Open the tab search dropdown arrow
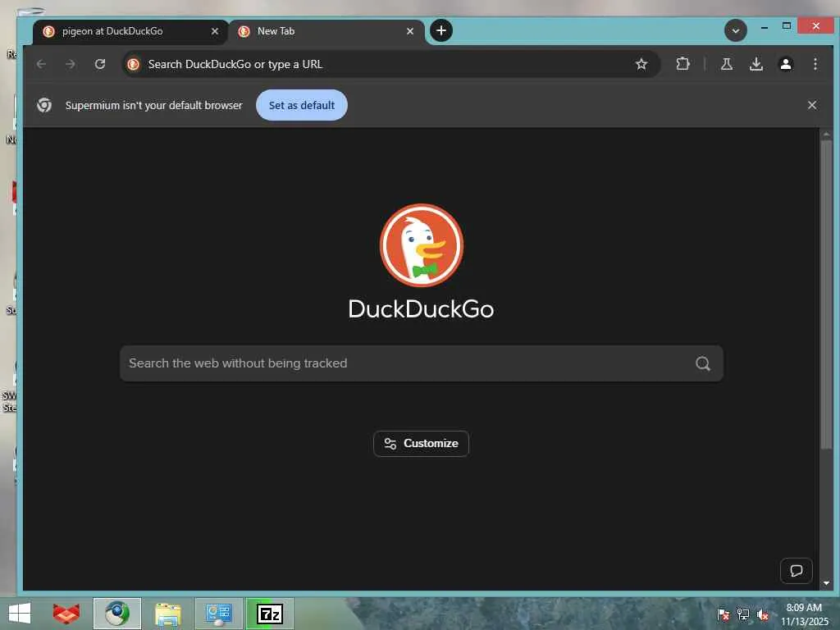 coord(736,30)
